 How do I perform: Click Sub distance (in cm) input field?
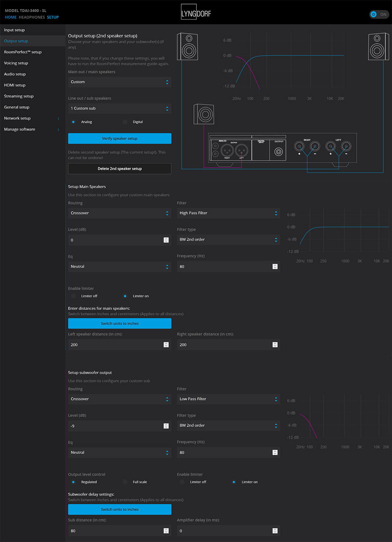119,531
